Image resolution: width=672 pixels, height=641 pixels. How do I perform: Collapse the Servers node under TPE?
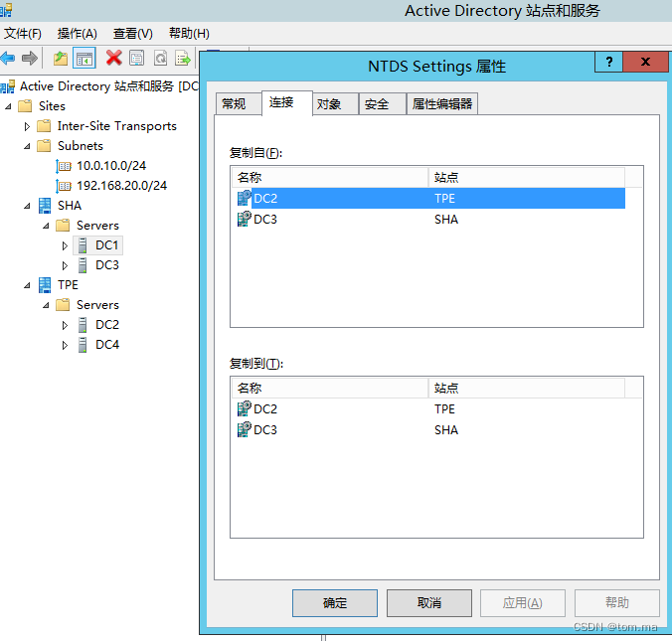[x=46, y=305]
